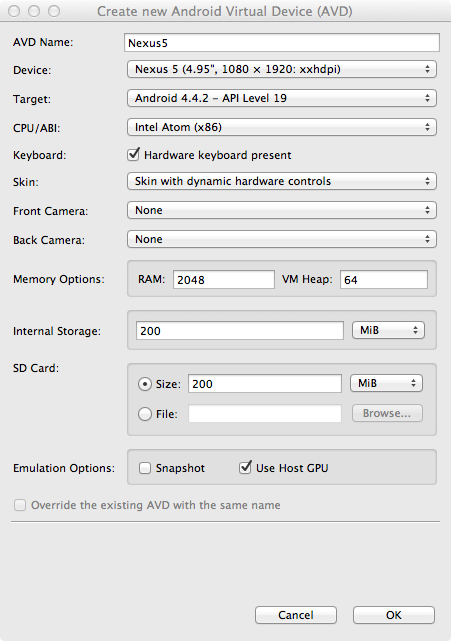Viewport: 451px width, 641px height.
Task: Open the Back Camera dropdown
Action: coord(282,239)
